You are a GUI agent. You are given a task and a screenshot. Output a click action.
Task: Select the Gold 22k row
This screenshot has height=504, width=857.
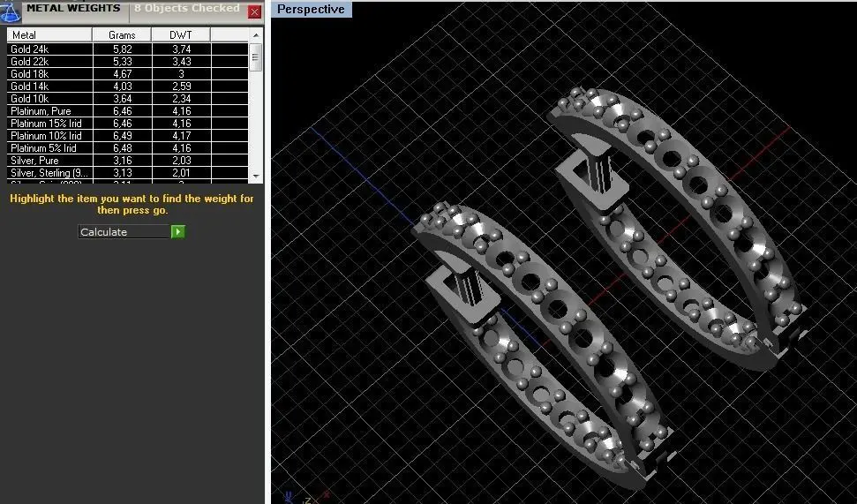127,62
